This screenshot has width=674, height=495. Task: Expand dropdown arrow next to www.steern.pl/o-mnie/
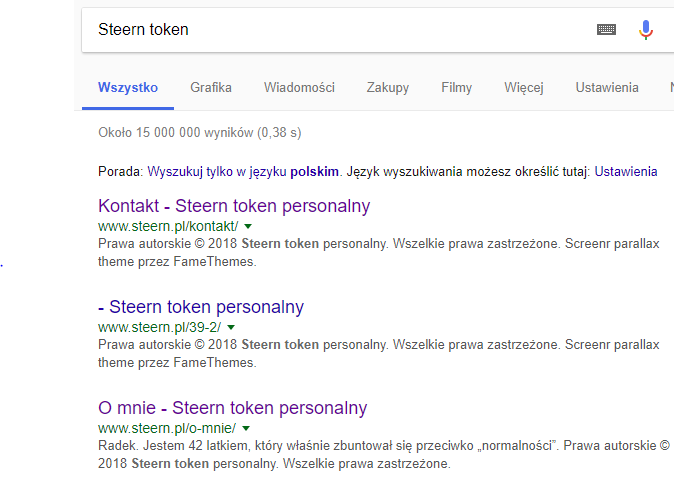[x=246, y=428]
